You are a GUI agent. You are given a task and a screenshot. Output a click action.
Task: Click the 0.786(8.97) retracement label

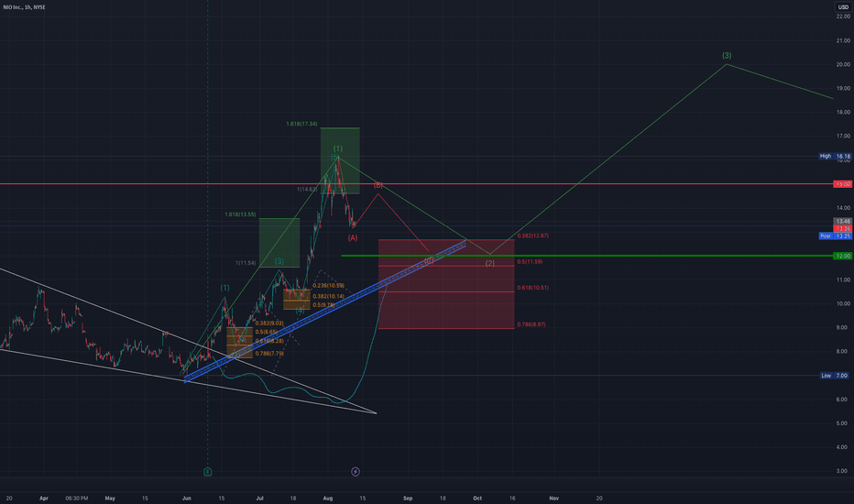(531, 324)
